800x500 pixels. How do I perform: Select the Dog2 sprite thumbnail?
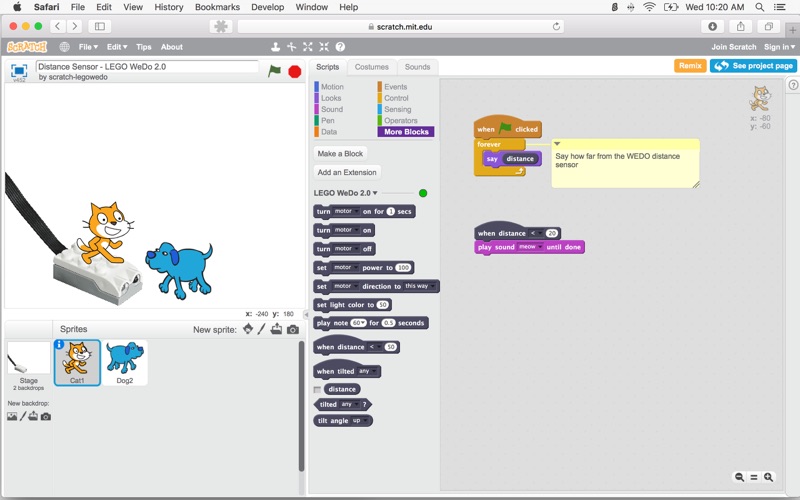125,363
